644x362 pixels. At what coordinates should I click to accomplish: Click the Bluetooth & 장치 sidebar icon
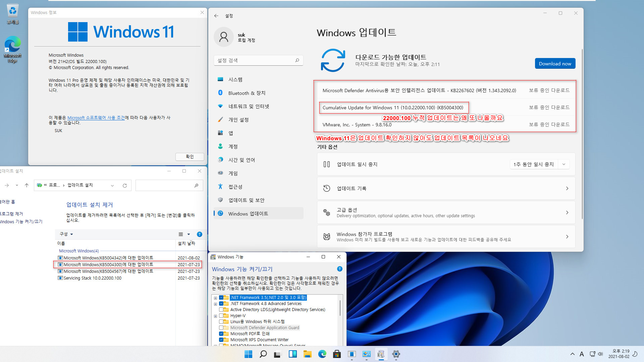[x=220, y=93]
